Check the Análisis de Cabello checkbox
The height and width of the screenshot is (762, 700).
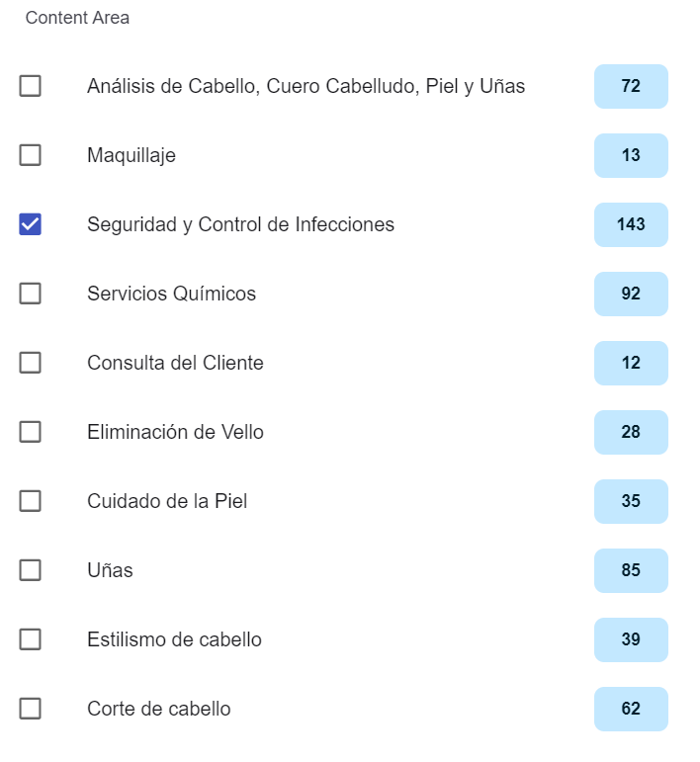pyautogui.click(x=31, y=86)
